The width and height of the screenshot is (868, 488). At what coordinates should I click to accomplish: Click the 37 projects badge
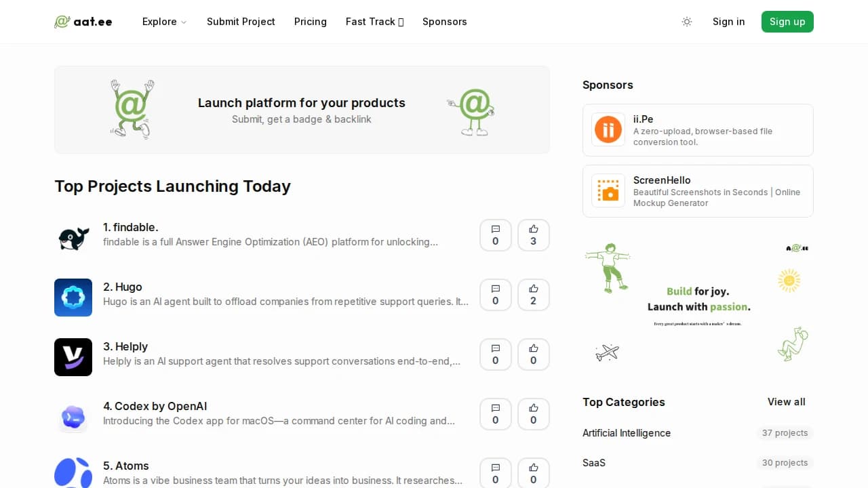pos(785,433)
